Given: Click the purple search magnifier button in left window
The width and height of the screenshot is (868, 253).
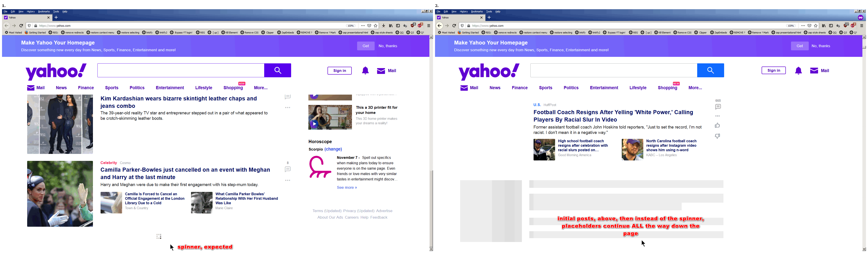Looking at the screenshot, I should click(278, 70).
